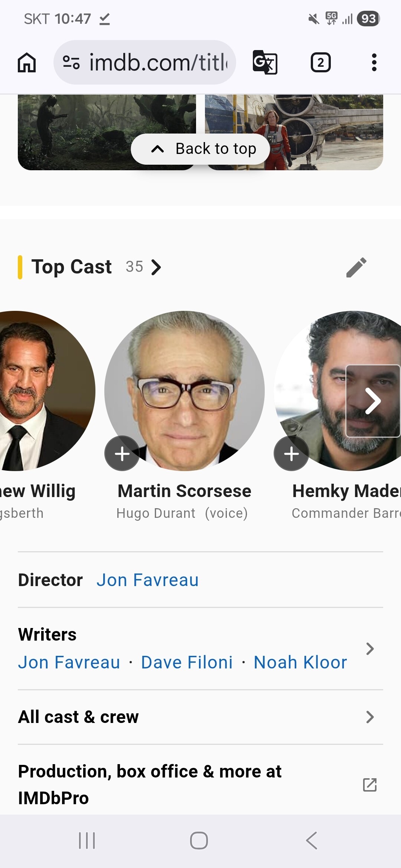401x868 pixels.
Task: Open the tab switcher showing 2 tabs
Action: point(320,62)
